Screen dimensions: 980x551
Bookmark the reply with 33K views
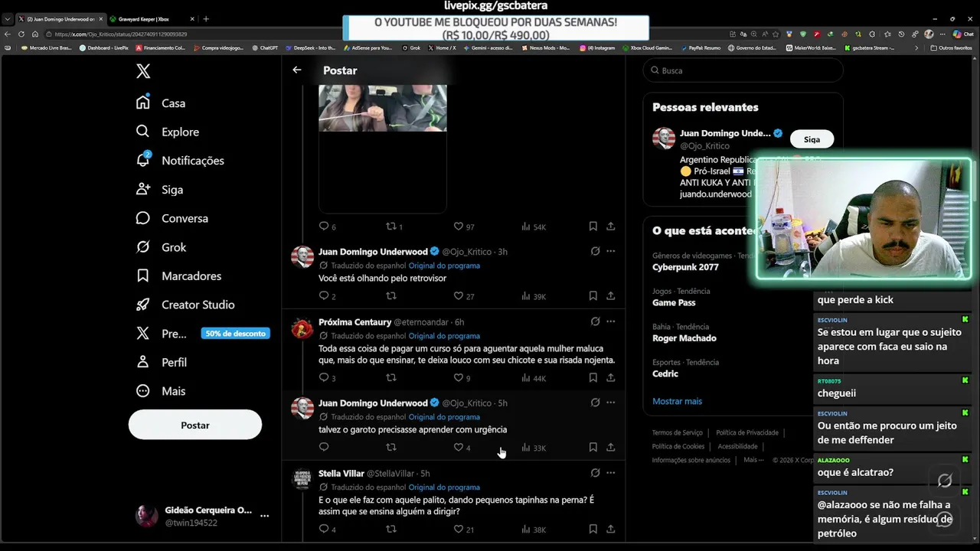click(593, 448)
